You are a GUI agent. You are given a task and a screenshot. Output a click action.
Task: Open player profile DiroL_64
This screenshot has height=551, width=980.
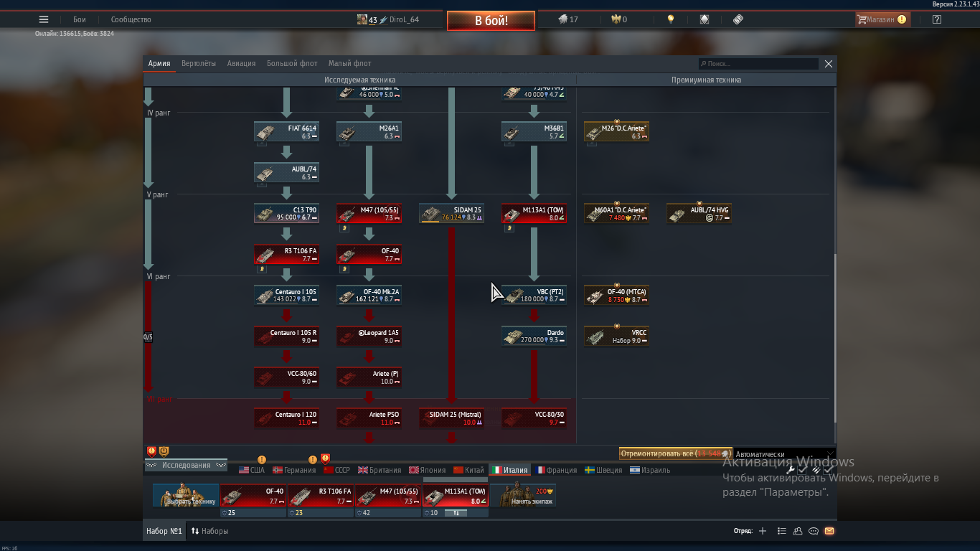tap(388, 19)
